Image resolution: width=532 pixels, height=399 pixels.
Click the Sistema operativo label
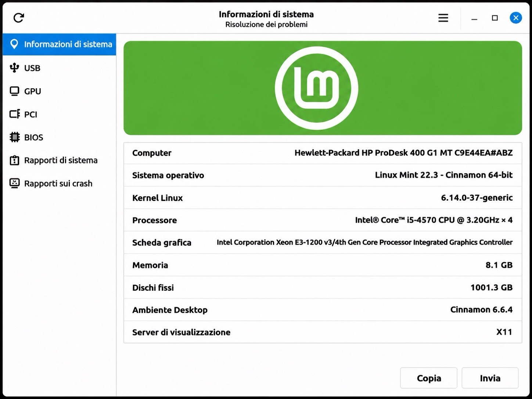pyautogui.click(x=168, y=175)
